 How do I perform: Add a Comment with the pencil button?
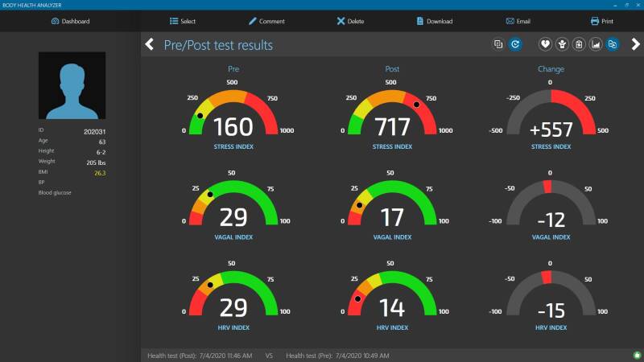(x=266, y=22)
